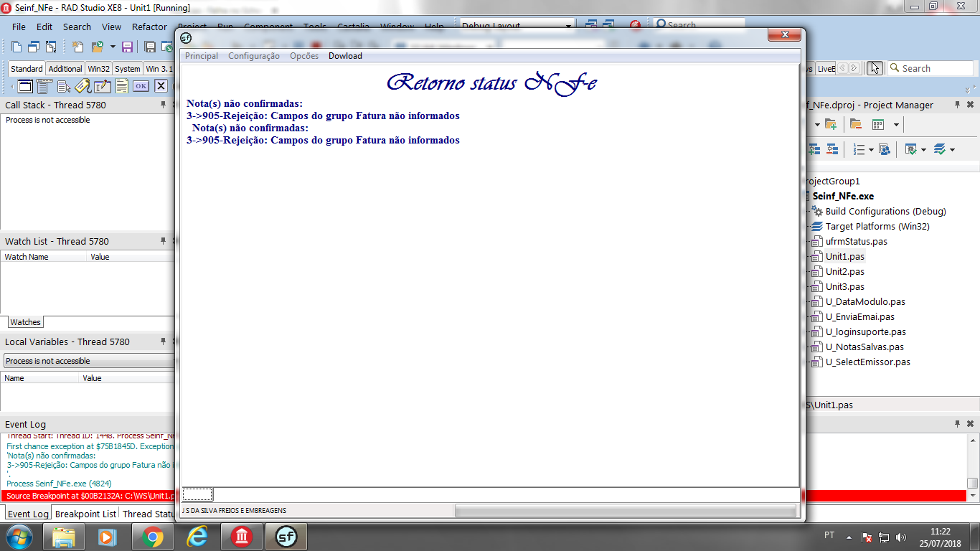This screenshot has height=551, width=980.
Task: Switch to Breakpoint List tab
Action: [x=85, y=514]
